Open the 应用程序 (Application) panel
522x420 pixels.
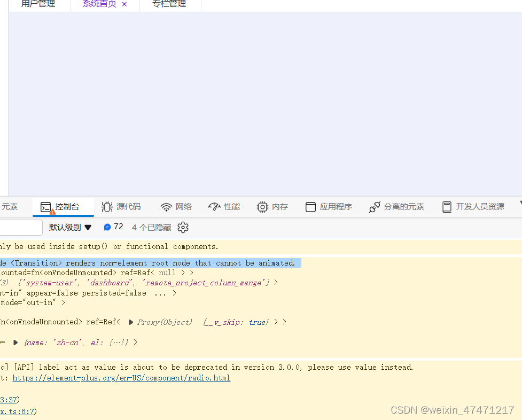click(329, 207)
